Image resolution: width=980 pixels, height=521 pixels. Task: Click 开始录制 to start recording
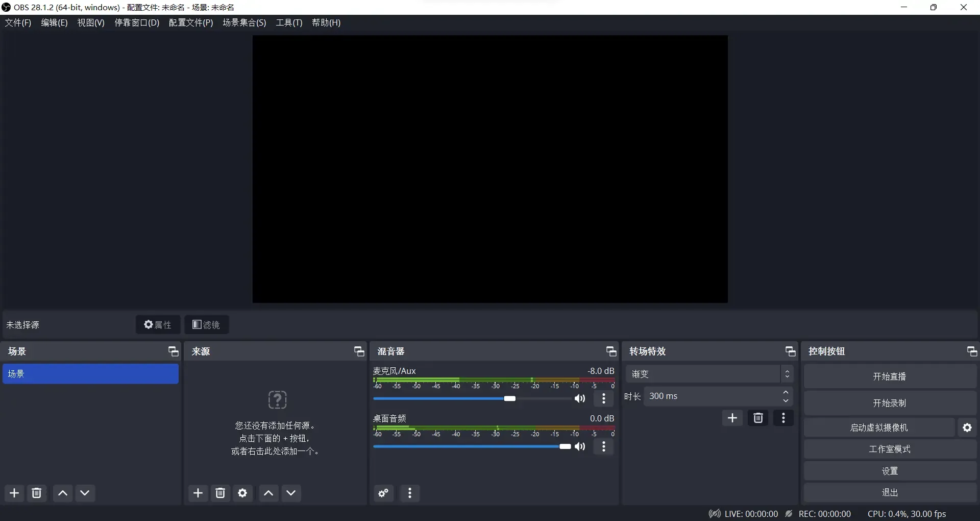890,403
